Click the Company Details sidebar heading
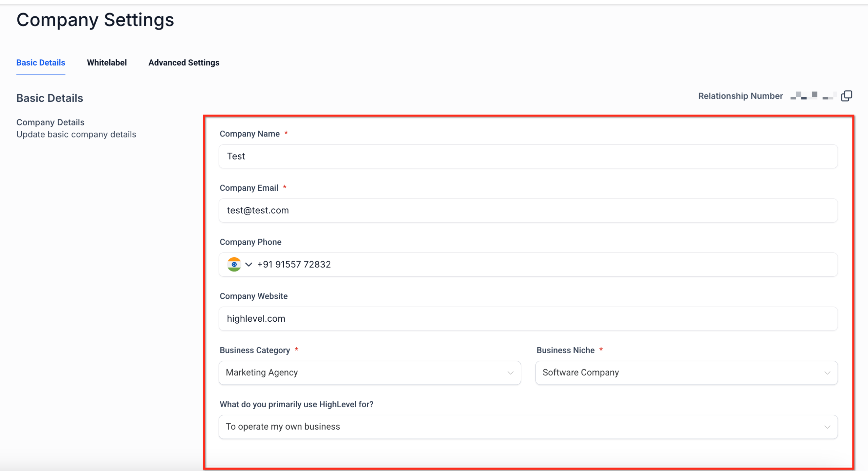This screenshot has width=868, height=471. coord(50,122)
